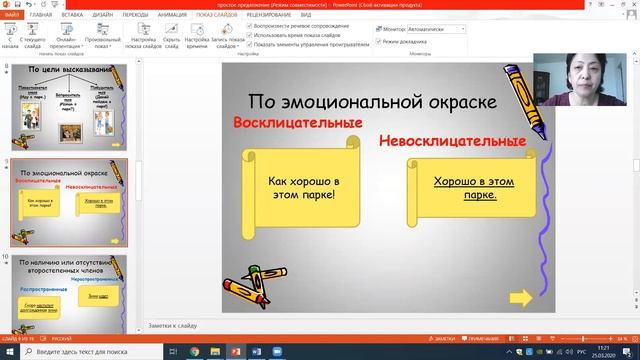Switch to the ВИД tab

306,15
